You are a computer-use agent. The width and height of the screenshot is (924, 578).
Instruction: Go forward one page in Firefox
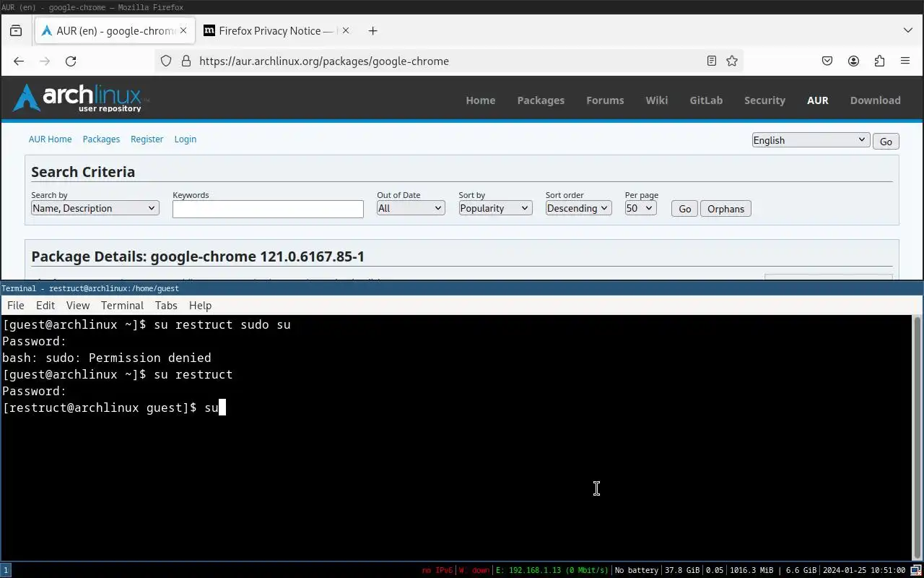(45, 61)
